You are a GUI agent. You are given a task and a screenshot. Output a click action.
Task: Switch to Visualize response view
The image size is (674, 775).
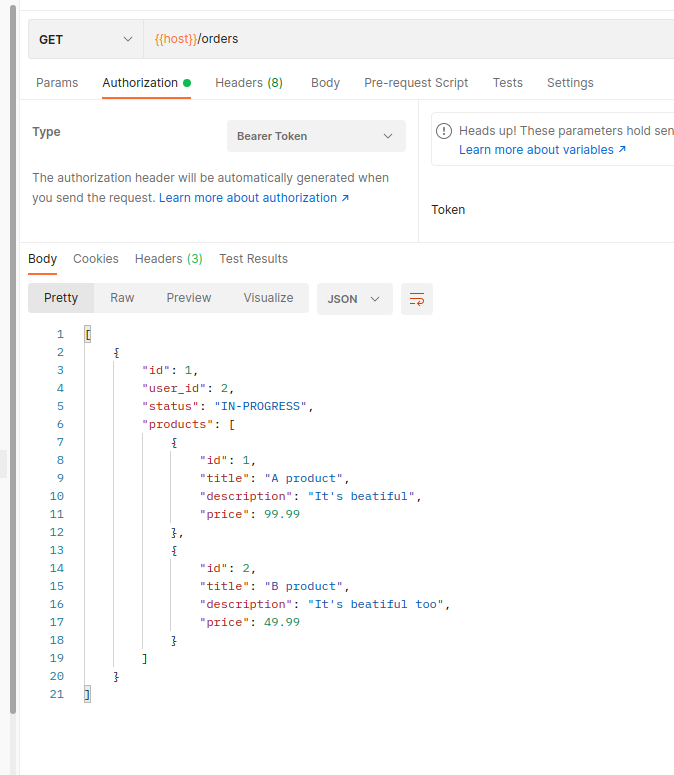(x=268, y=298)
